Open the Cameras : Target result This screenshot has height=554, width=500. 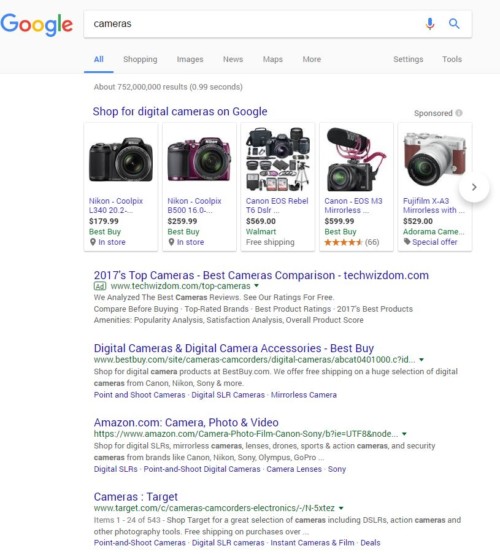pos(136,497)
